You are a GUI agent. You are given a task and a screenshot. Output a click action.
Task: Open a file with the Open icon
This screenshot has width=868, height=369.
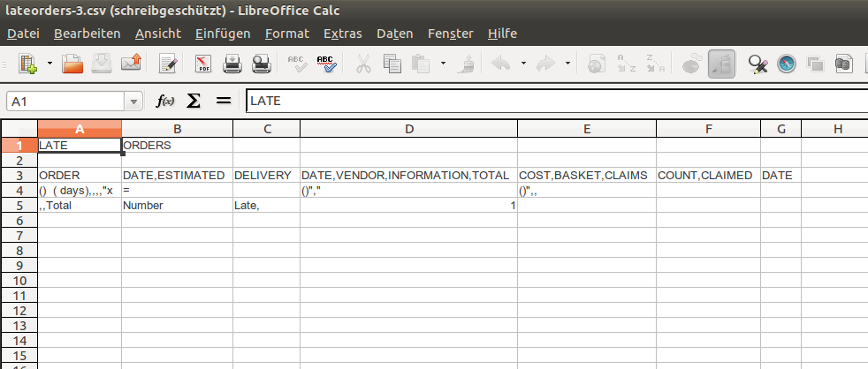click(x=72, y=64)
